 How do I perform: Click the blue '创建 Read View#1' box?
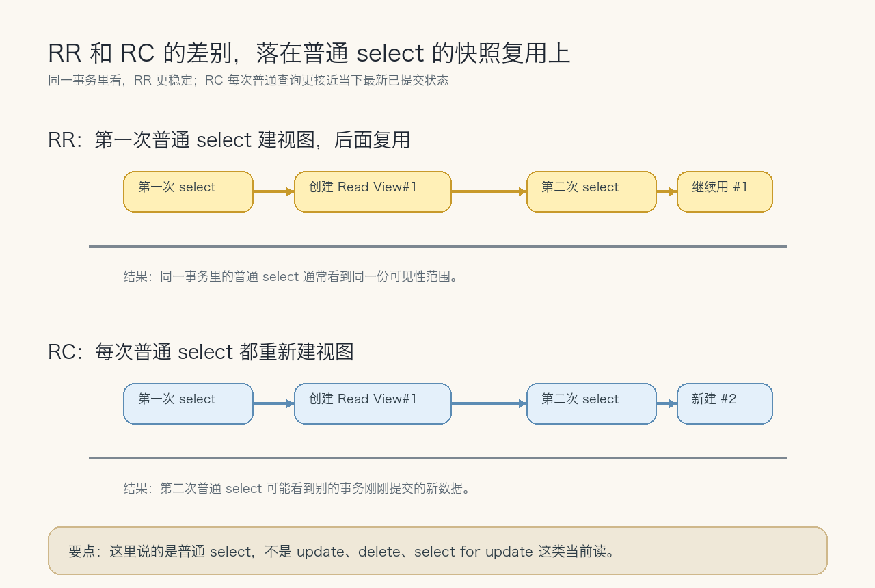[x=373, y=403]
